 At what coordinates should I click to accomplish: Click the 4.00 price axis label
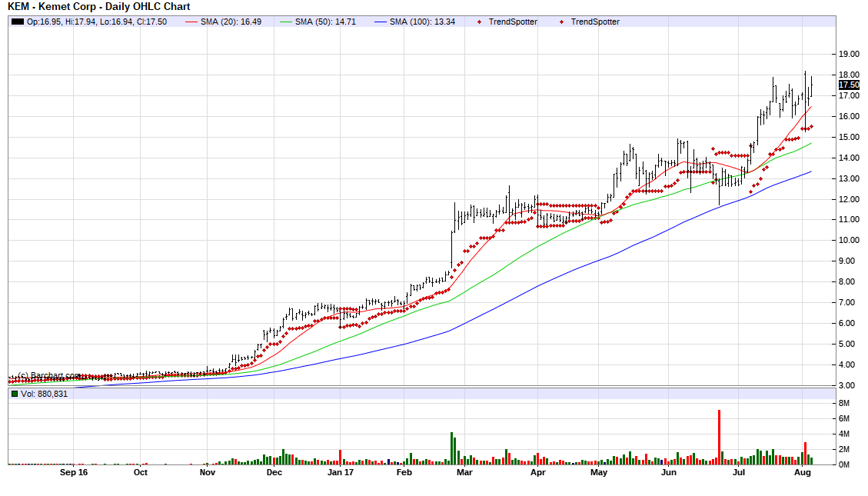coord(846,365)
